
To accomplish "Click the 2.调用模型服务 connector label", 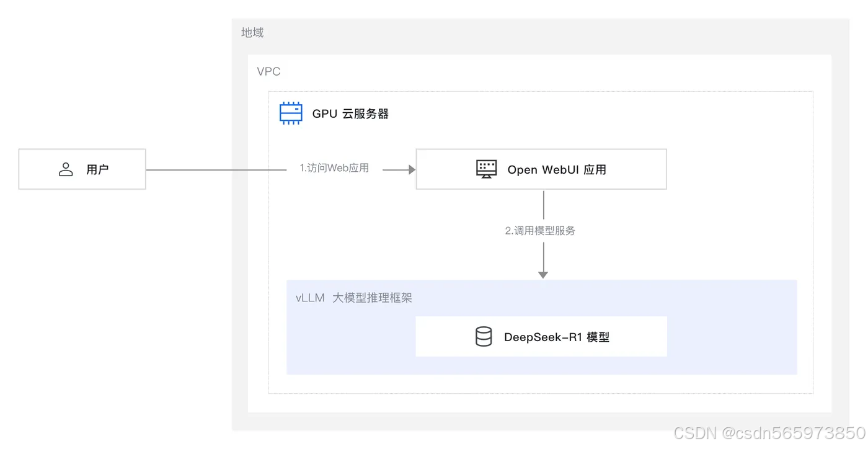I will click(540, 230).
